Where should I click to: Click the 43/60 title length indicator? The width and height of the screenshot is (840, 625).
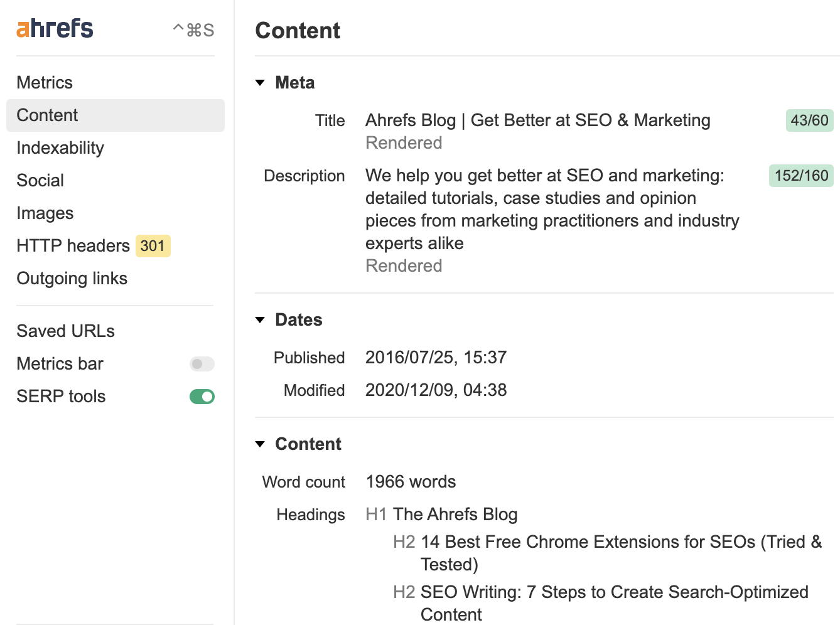pyautogui.click(x=809, y=120)
